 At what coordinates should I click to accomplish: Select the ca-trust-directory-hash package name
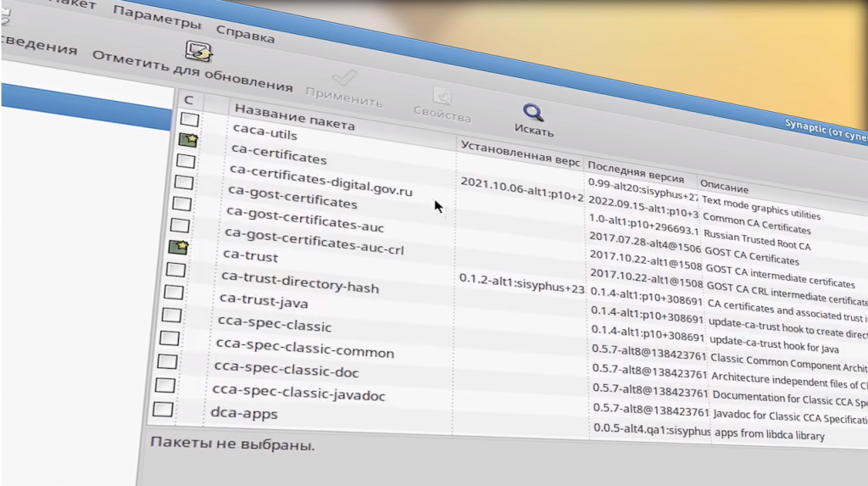click(x=300, y=282)
